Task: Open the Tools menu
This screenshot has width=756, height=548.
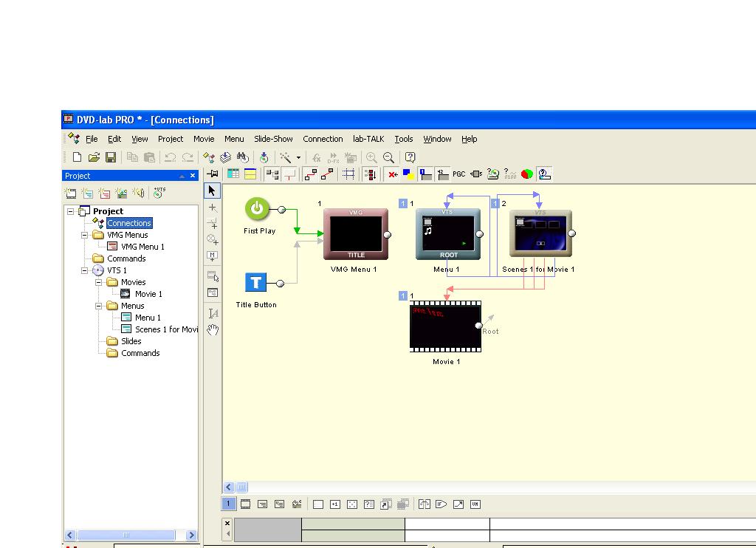Action: pyautogui.click(x=404, y=139)
